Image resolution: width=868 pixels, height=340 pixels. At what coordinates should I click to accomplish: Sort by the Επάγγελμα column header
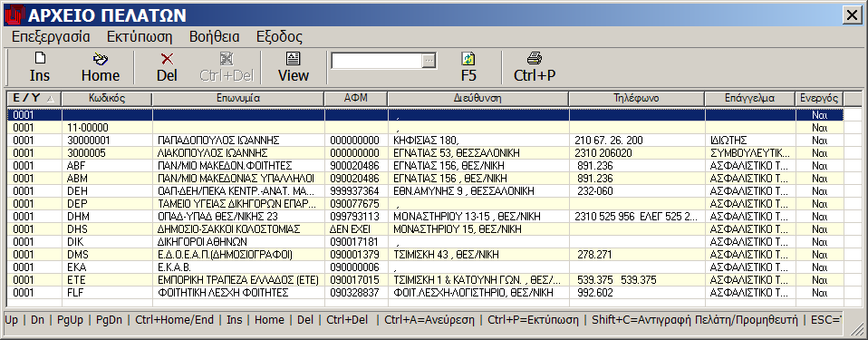click(x=750, y=99)
